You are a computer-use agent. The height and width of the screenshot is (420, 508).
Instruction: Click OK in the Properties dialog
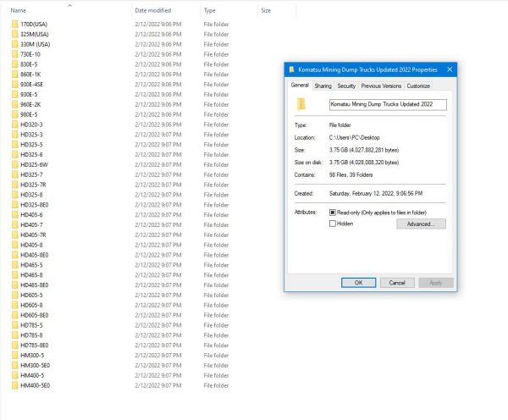click(x=358, y=283)
